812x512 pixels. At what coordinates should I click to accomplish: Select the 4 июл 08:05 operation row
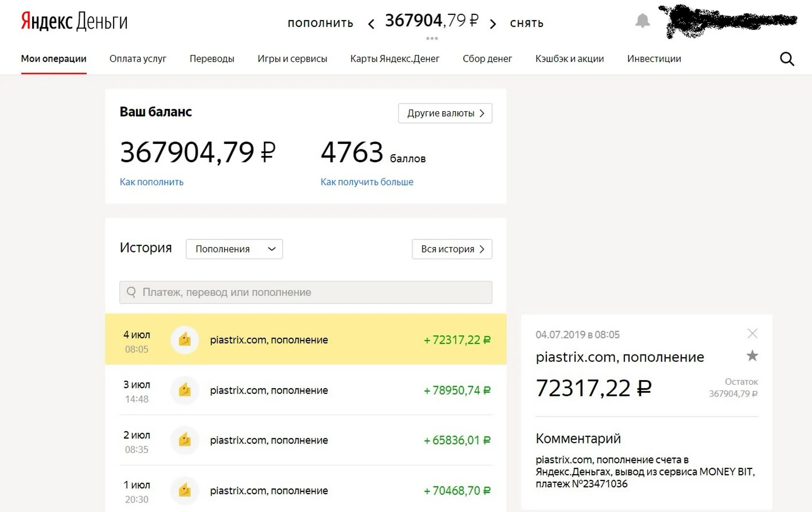tap(306, 339)
